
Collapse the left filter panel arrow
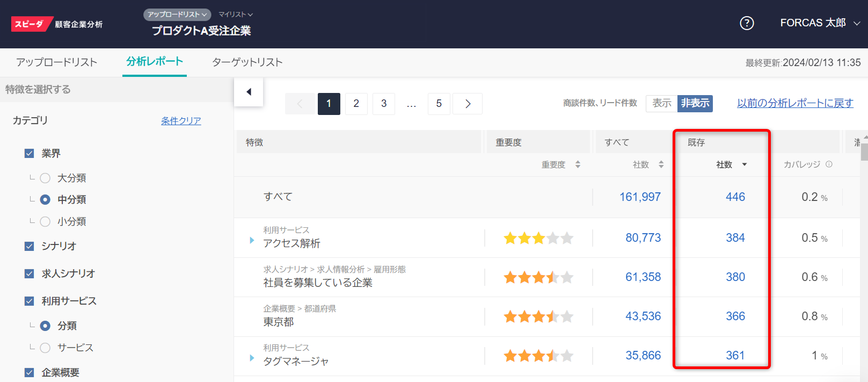[249, 92]
